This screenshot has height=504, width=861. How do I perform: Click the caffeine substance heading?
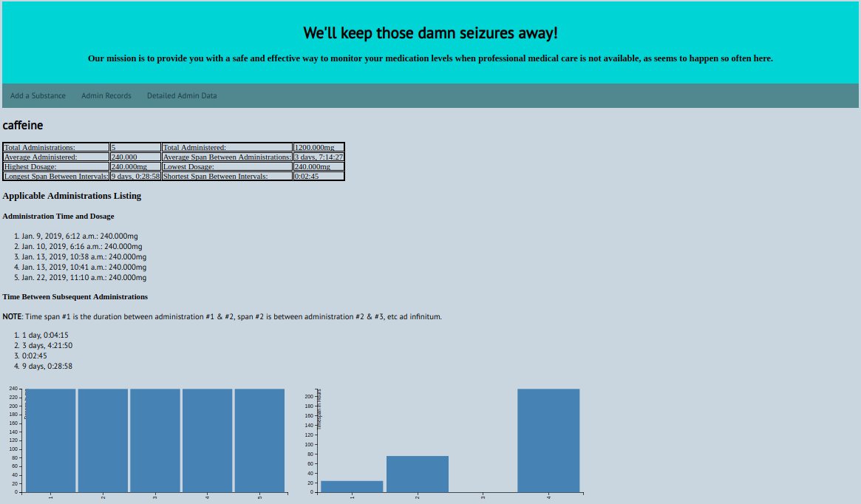[x=21, y=125]
